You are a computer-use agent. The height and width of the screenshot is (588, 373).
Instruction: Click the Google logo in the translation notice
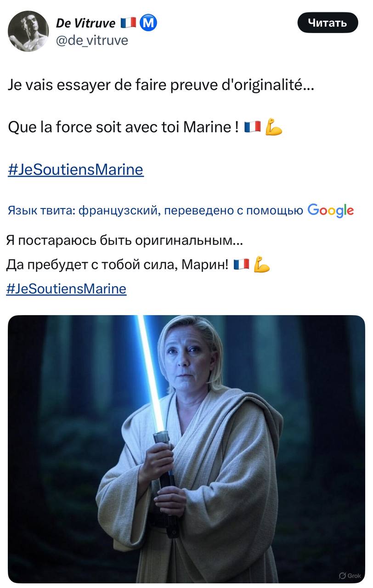(331, 210)
